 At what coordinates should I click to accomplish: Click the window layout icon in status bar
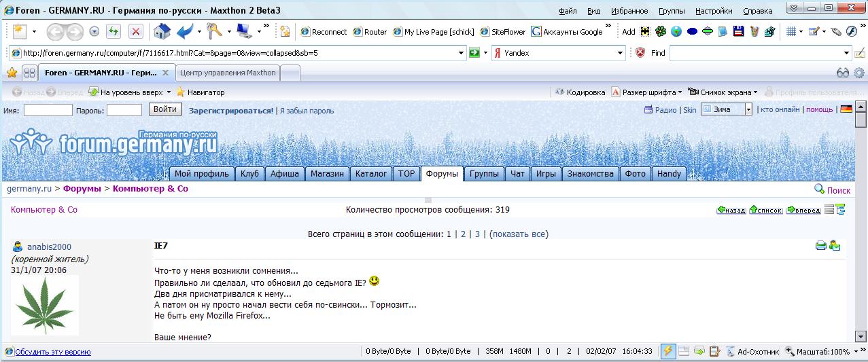pos(684,351)
